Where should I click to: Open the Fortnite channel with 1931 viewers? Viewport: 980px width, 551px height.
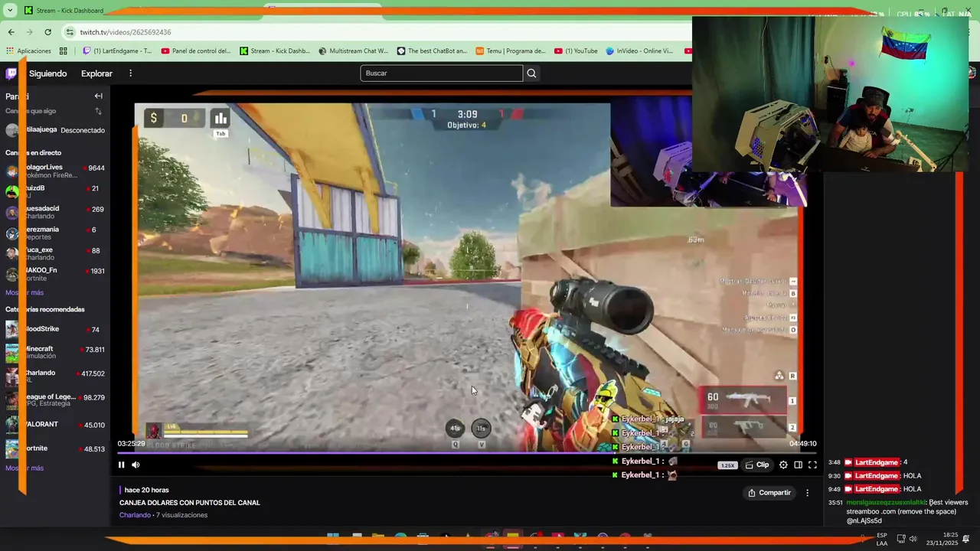(55, 274)
